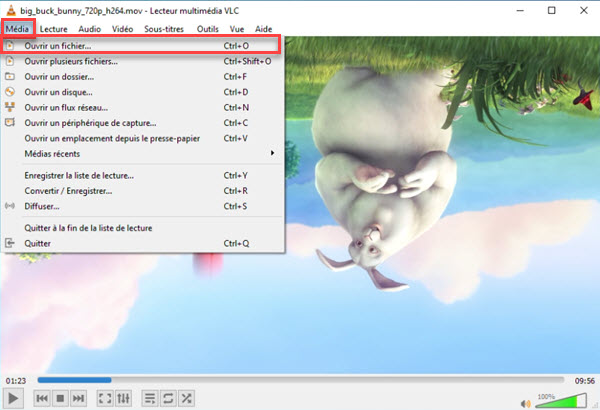
Task: Open the Vue menu
Action: 237,29
